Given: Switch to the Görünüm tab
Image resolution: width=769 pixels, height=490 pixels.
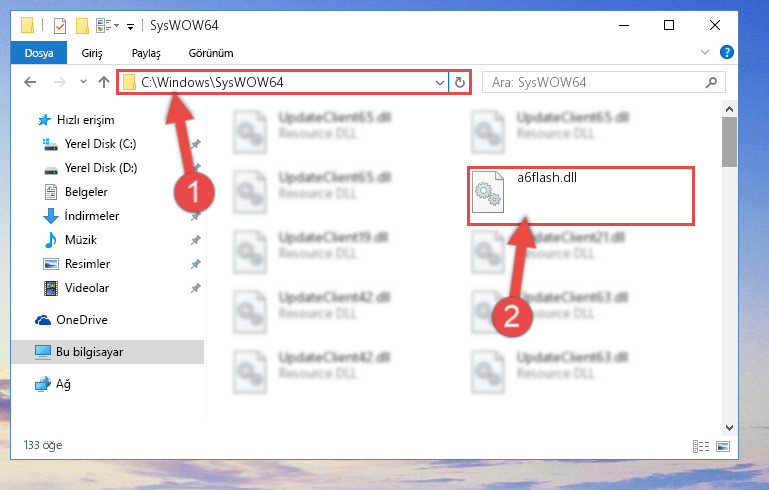Looking at the screenshot, I should (x=211, y=53).
